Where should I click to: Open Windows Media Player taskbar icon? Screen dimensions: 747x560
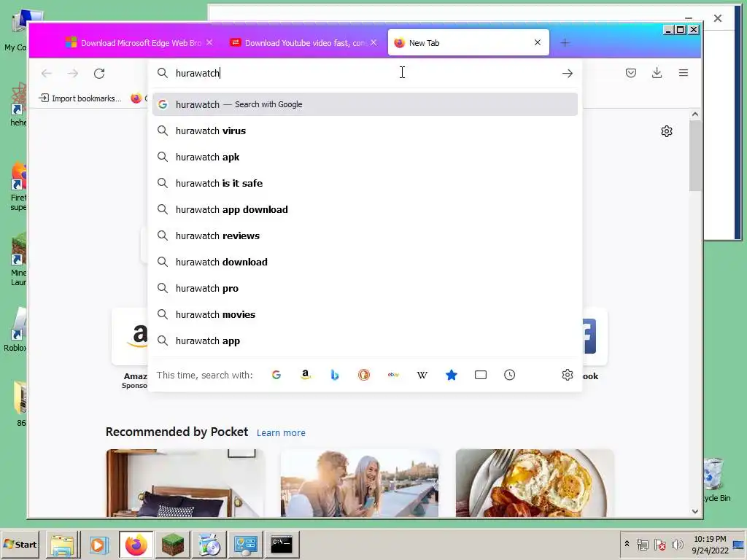coord(98,544)
